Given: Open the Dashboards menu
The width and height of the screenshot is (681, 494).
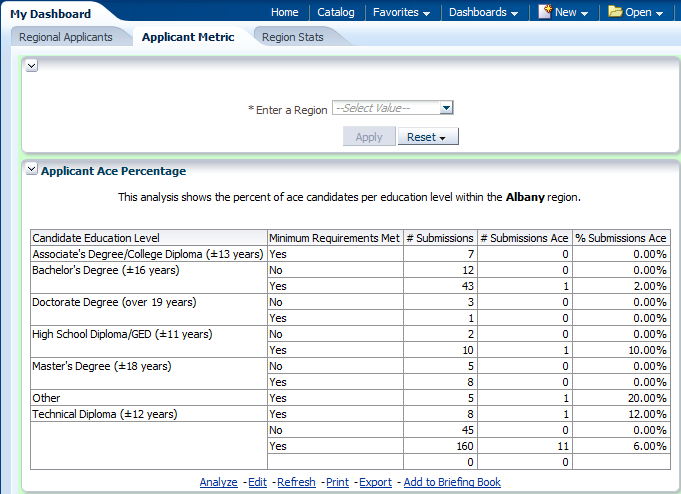Looking at the screenshot, I should (483, 12).
